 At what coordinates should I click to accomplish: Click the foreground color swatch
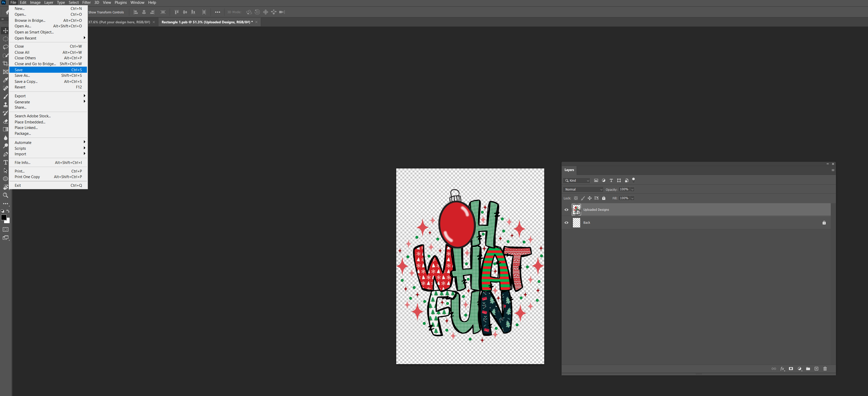4,217
